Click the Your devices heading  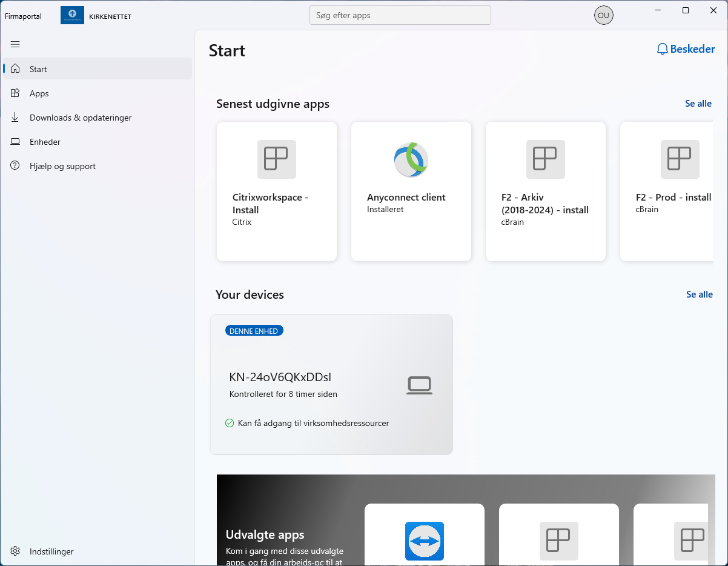250,295
